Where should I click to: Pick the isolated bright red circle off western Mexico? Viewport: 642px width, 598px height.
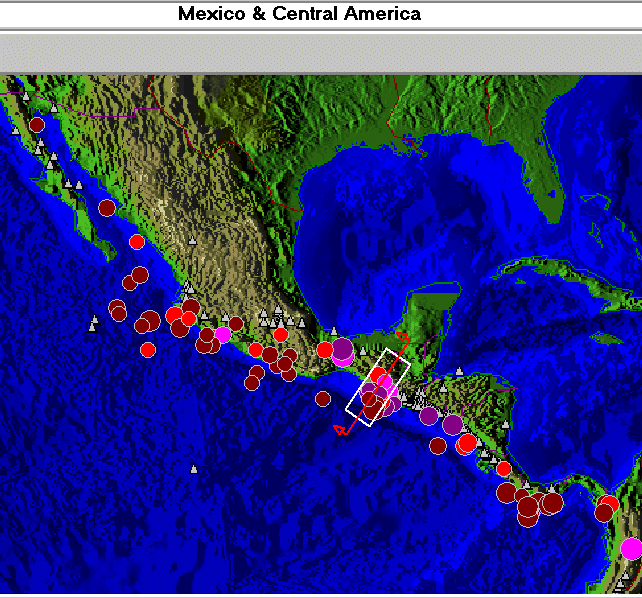tap(148, 349)
